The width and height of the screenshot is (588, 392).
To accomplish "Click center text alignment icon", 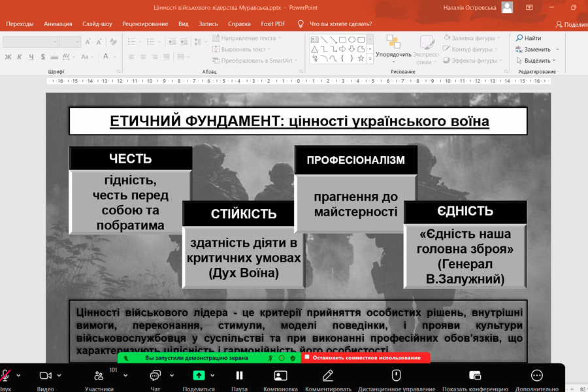I will [143, 57].
